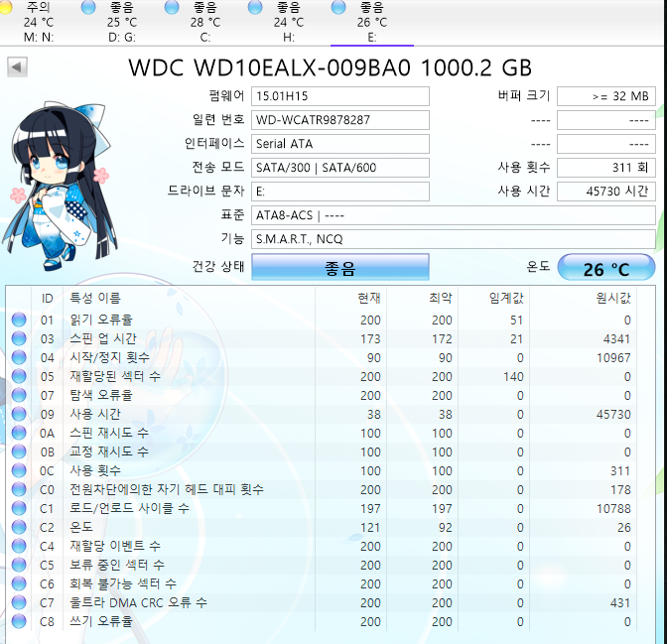Select the 스핀 업 시간 attribute name
Image resolution: width=667 pixels, height=644 pixels.
tap(103, 338)
